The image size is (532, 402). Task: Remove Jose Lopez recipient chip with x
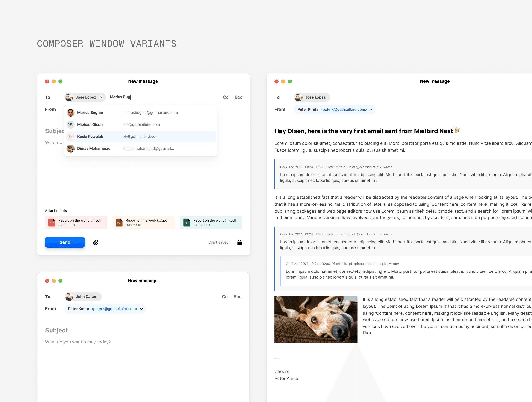pyautogui.click(x=101, y=97)
